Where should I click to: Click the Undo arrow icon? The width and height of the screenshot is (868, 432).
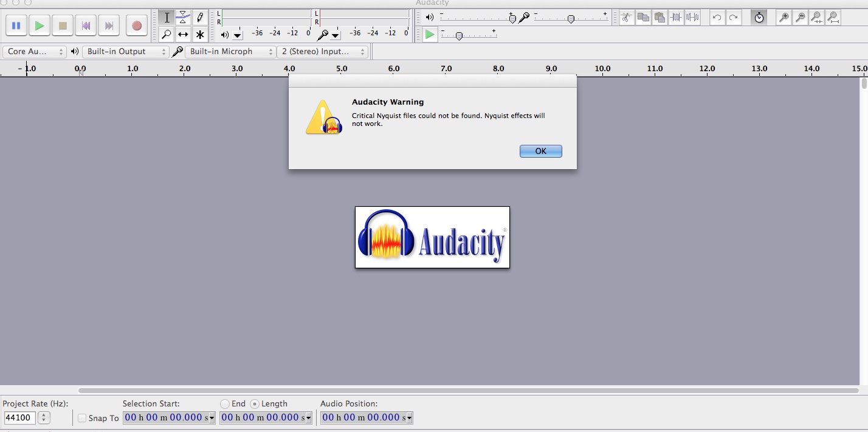(717, 18)
